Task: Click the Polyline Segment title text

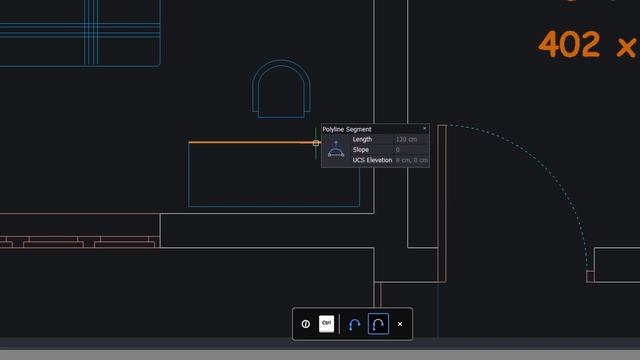Action: click(347, 129)
